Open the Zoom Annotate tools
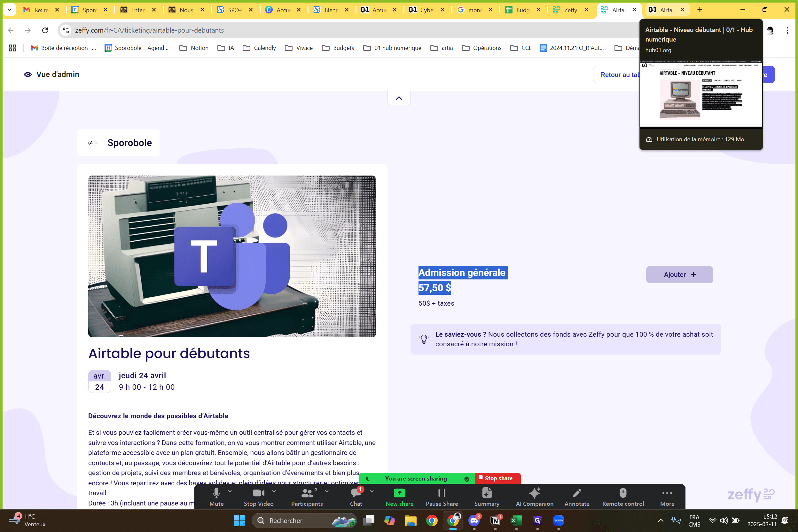This screenshot has width=798, height=532. click(x=577, y=497)
